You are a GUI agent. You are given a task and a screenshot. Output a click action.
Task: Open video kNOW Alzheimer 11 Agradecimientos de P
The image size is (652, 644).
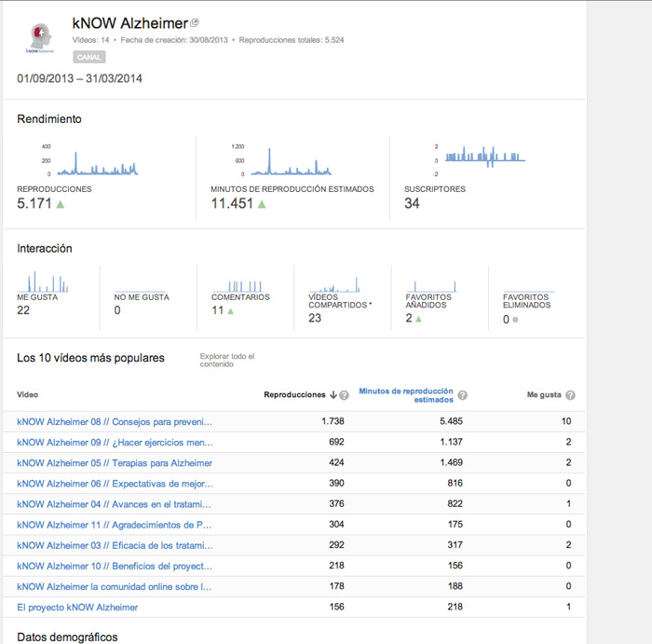tap(115, 525)
